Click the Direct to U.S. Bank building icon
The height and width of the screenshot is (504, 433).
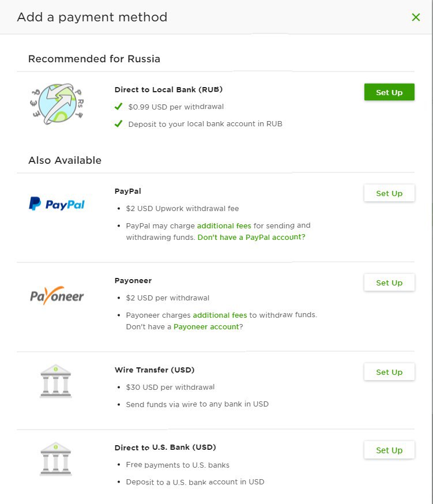tap(55, 459)
